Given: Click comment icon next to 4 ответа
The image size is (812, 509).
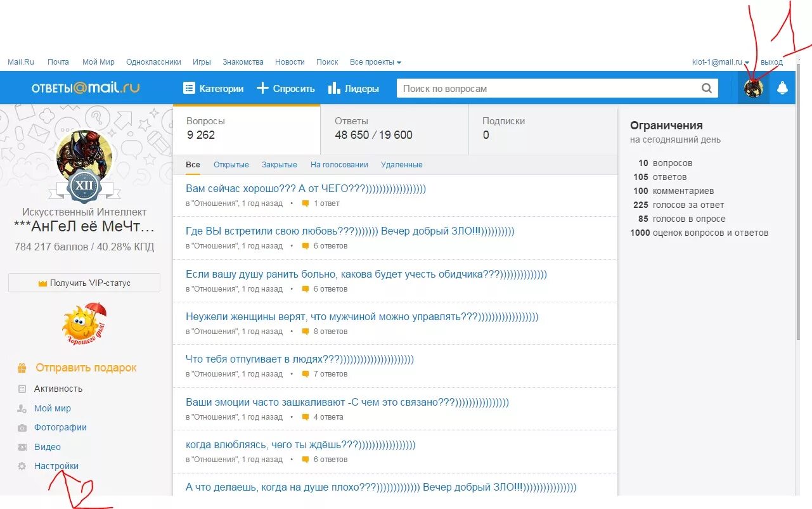Looking at the screenshot, I should point(305,417).
